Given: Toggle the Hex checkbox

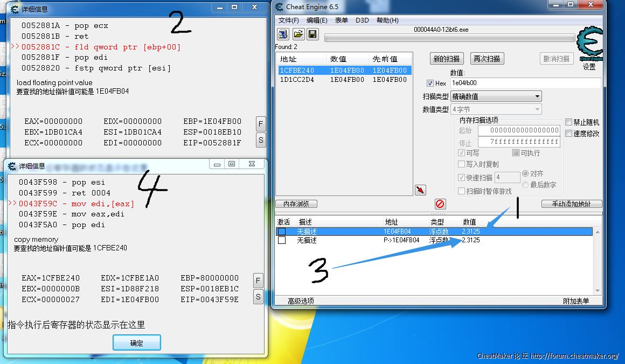Looking at the screenshot, I should pos(430,83).
